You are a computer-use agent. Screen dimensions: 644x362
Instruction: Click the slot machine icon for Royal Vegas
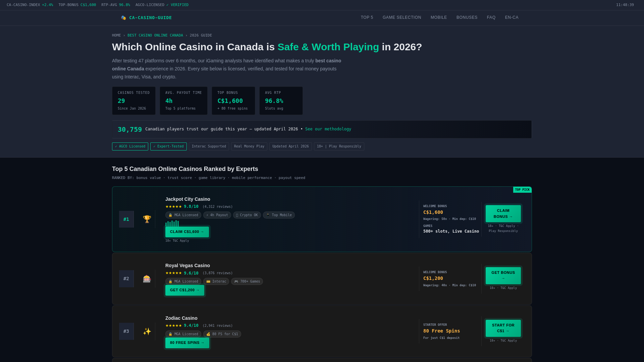click(147, 279)
